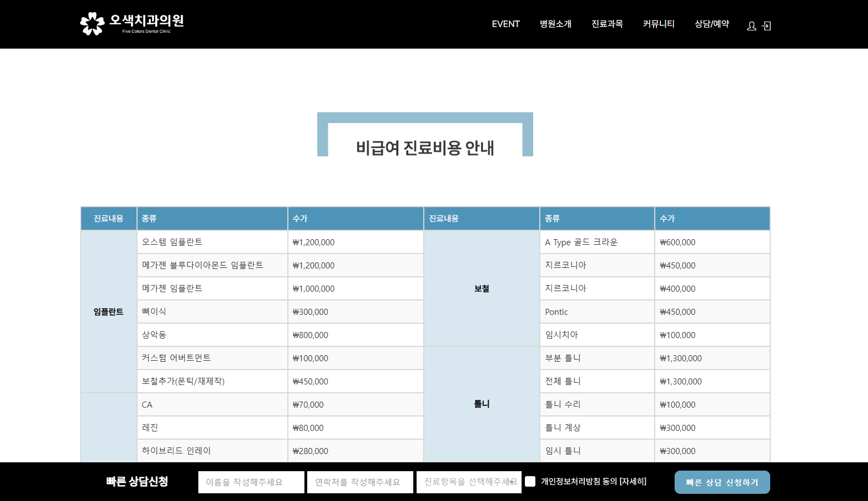The image size is (868, 501).
Task: Open the 진료항목을 선택해주세요 dropdown
Action: click(469, 482)
